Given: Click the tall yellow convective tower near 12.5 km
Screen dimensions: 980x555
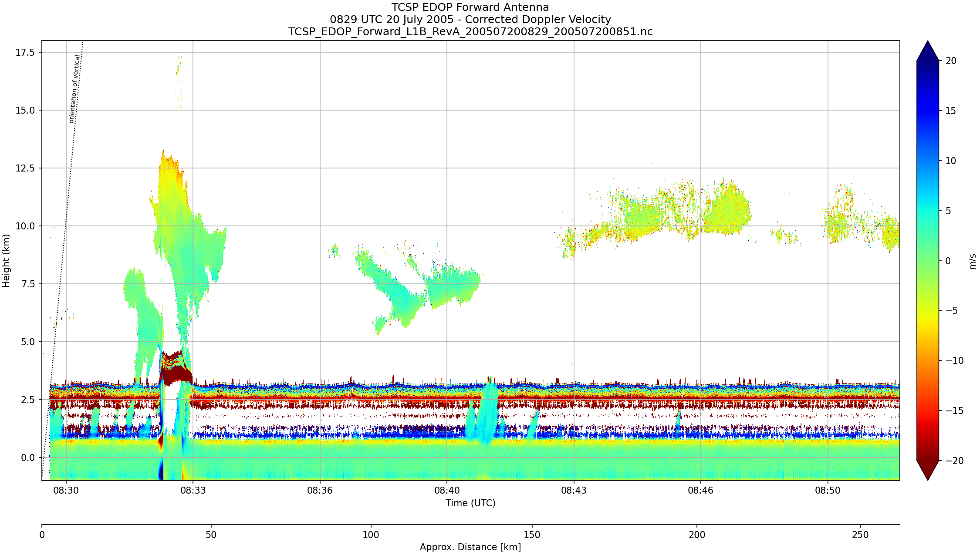Looking at the screenshot, I should click(x=171, y=187).
